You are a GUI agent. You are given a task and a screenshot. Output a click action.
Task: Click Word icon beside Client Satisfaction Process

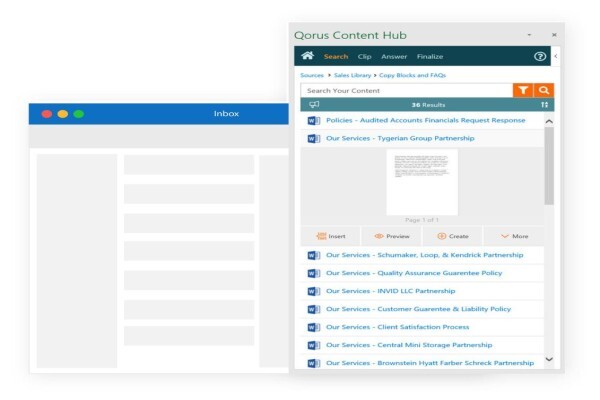tap(314, 327)
